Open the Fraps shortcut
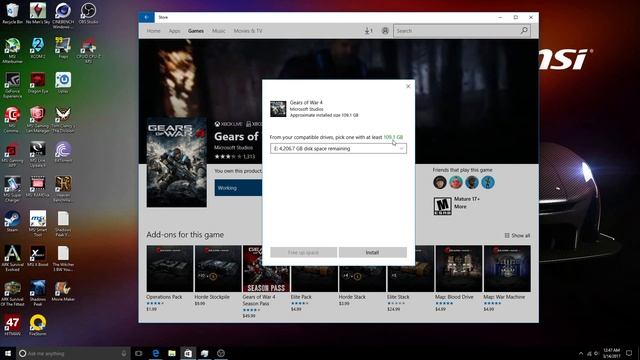The width and height of the screenshot is (640, 360). [x=63, y=48]
